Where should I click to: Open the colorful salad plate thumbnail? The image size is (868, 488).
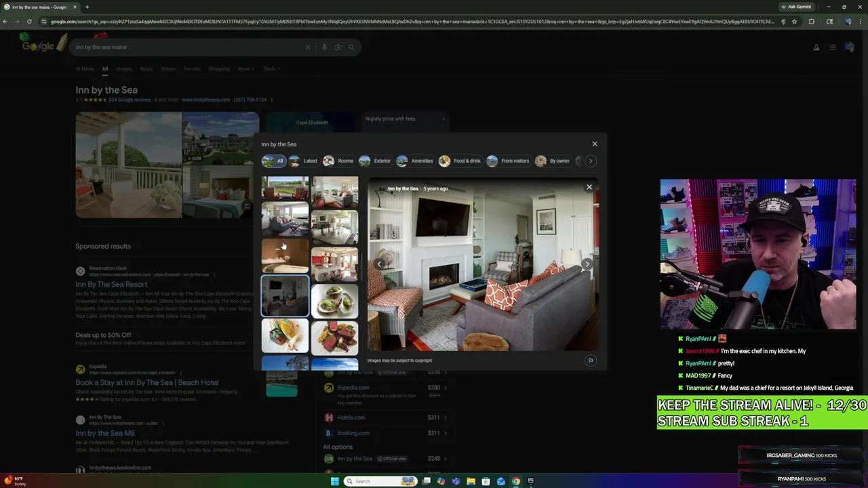[x=285, y=336]
